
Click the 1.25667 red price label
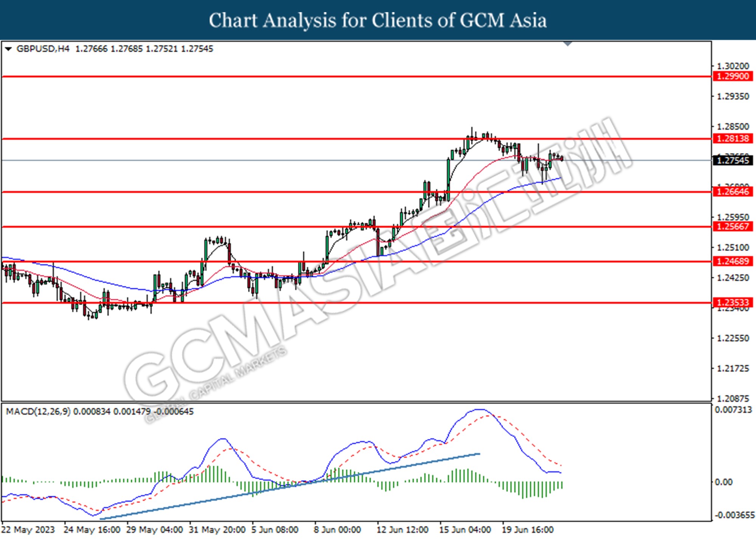coord(733,227)
